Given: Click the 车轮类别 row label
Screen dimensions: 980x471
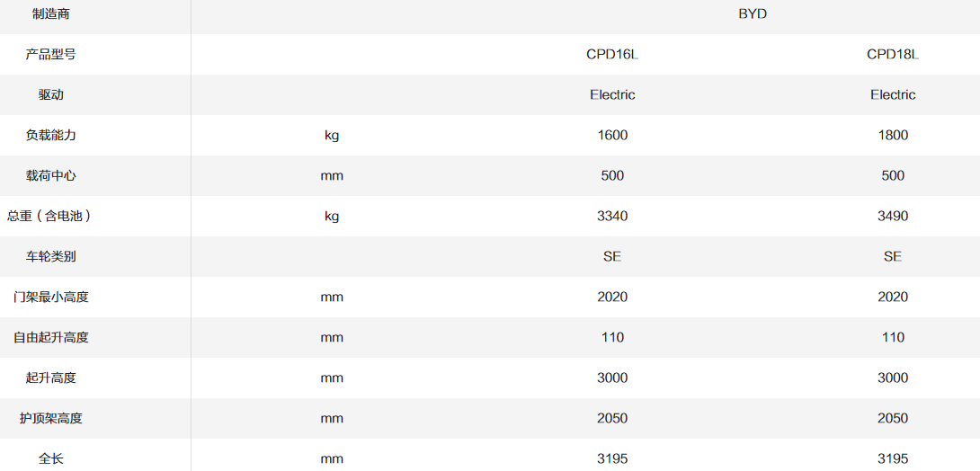Looking at the screenshot, I should [x=51, y=256].
